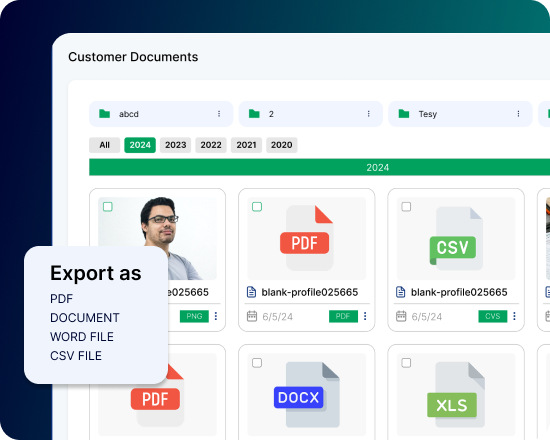The width and height of the screenshot is (550, 440).
Task: Click 6/5/24 date on the PDF card
Action: pos(277,317)
